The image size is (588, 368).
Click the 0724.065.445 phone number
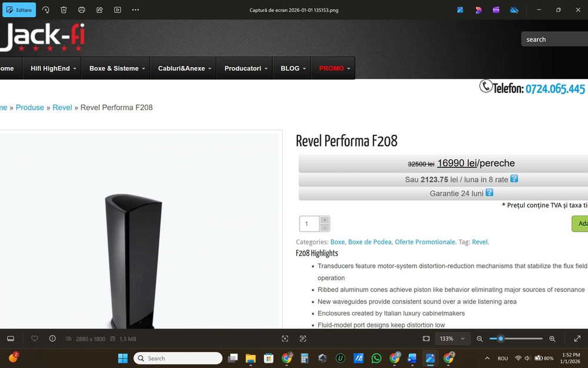555,89
